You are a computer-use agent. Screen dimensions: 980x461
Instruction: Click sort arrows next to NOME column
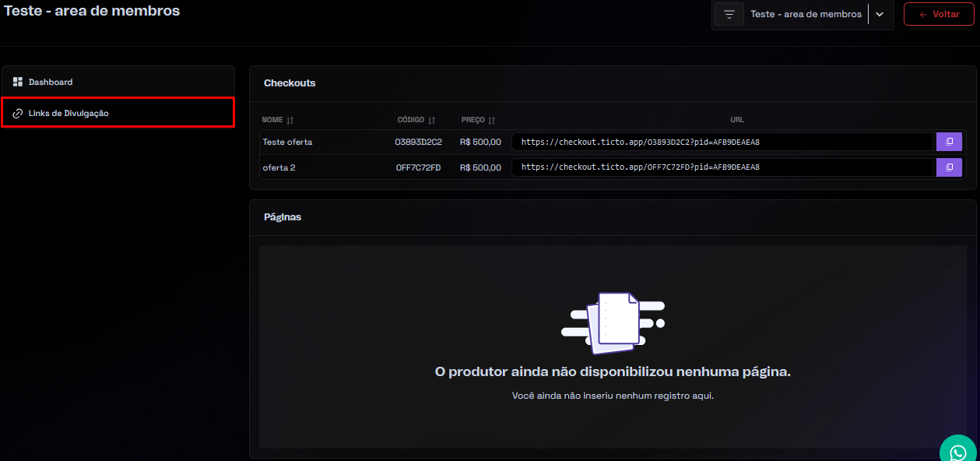(x=290, y=121)
